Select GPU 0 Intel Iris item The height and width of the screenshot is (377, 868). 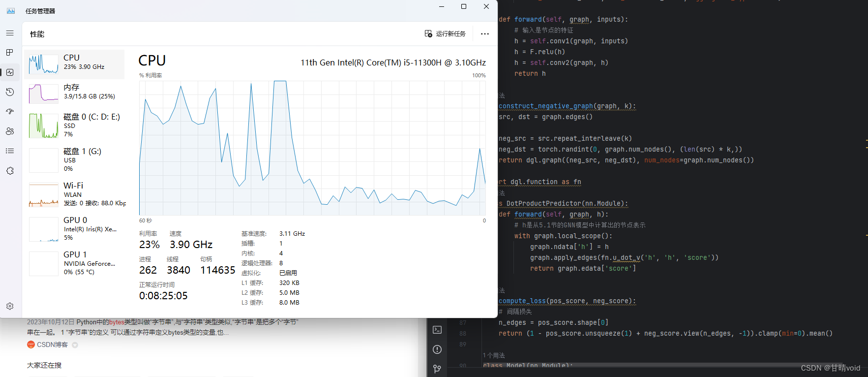click(75, 229)
